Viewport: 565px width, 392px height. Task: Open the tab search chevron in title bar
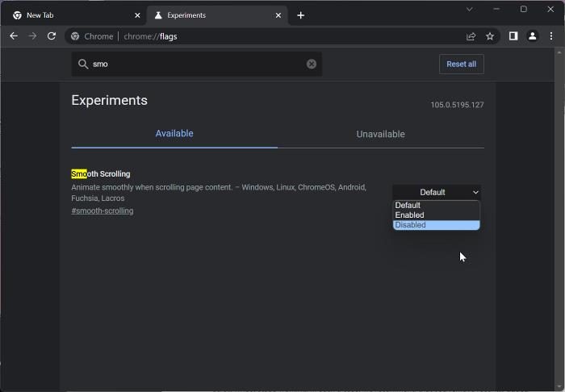[469, 9]
